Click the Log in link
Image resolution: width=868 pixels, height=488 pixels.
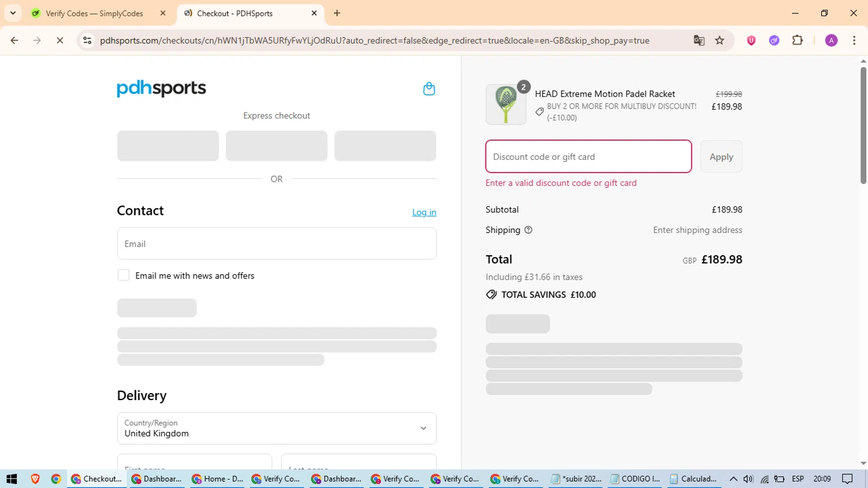(x=424, y=212)
